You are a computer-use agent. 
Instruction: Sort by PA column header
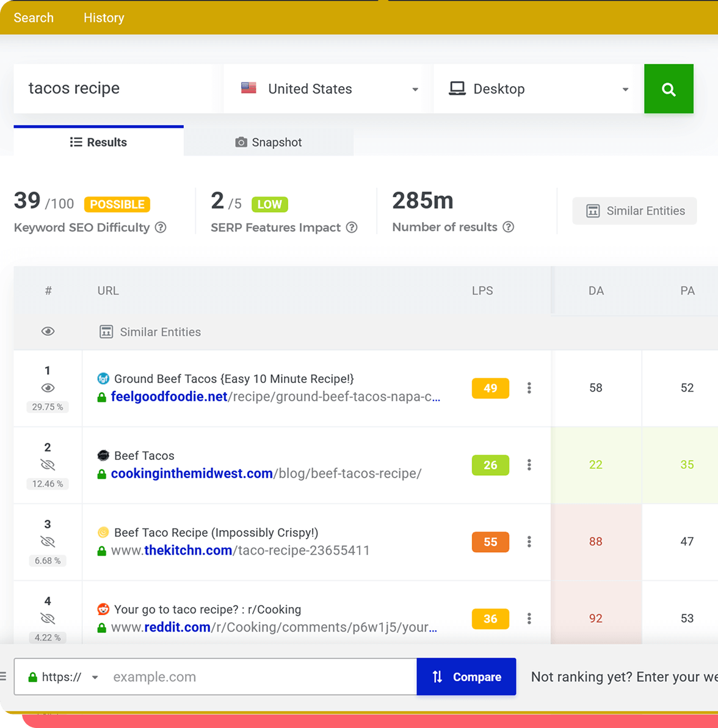coord(687,291)
